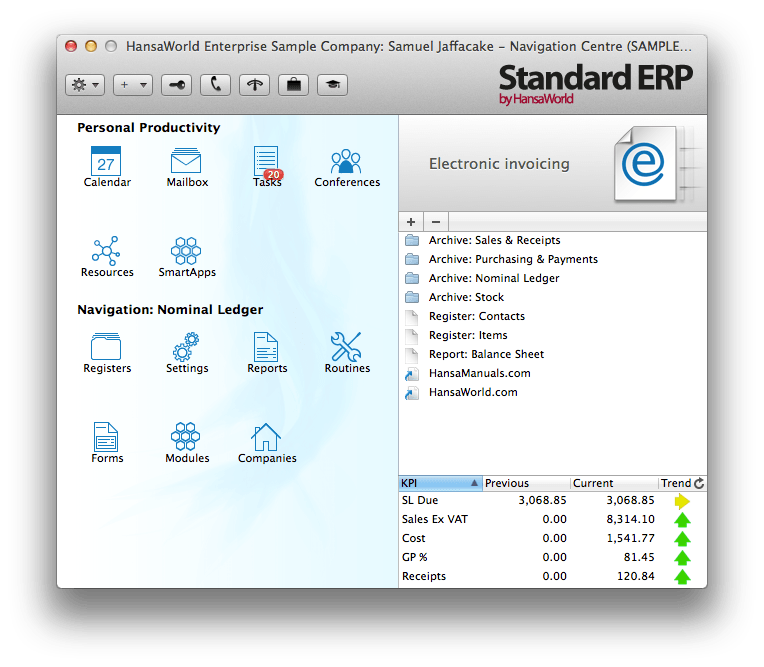Select the SL Due KPI row
Viewport: 764px width, 667px height.
(x=553, y=500)
